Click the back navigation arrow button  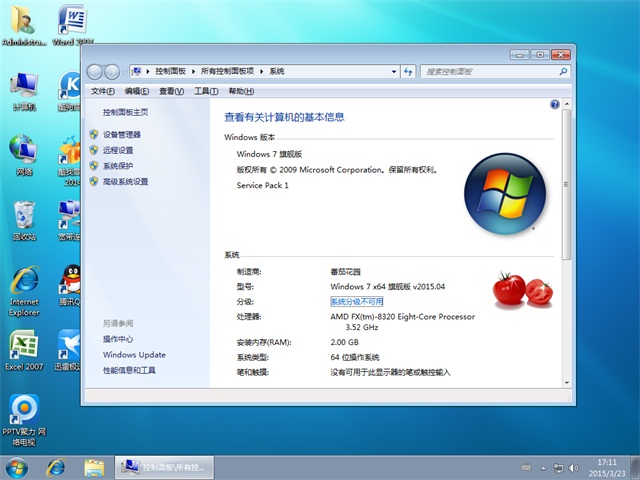[x=95, y=71]
